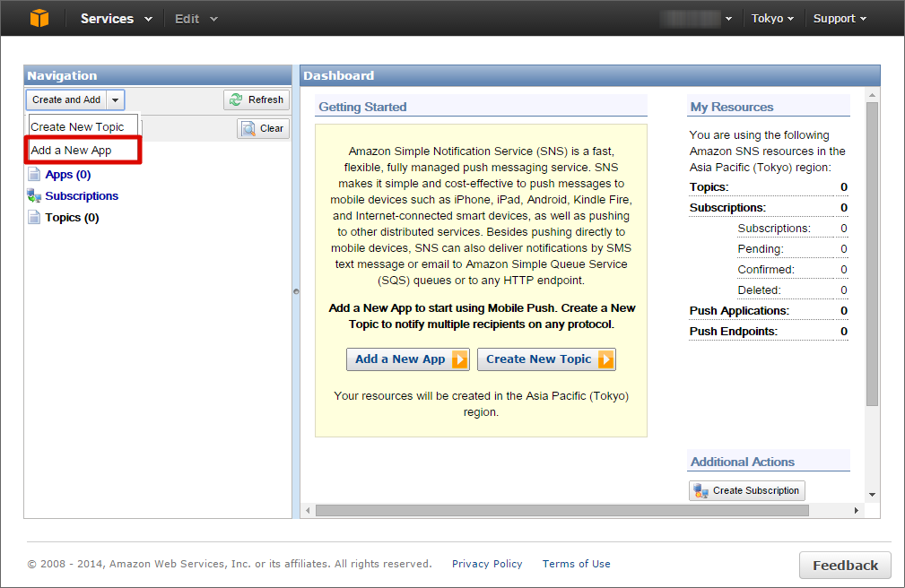Image resolution: width=905 pixels, height=588 pixels.
Task: Click the Create and Add button
Action: pyautogui.click(x=66, y=99)
